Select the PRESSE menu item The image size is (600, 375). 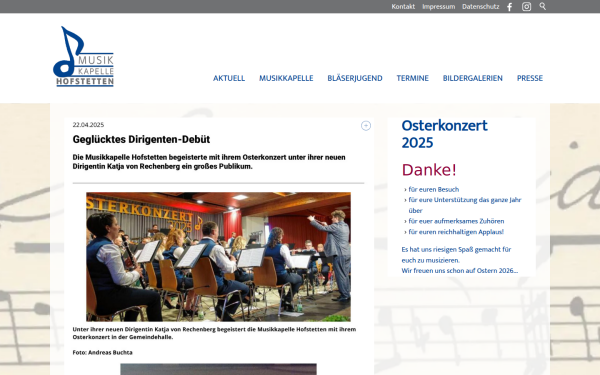point(530,78)
